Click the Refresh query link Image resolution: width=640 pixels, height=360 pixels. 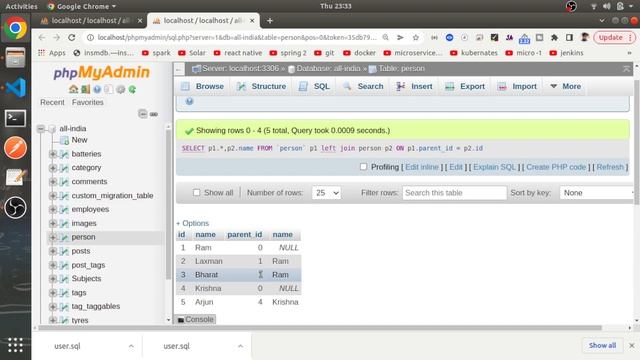[610, 167]
